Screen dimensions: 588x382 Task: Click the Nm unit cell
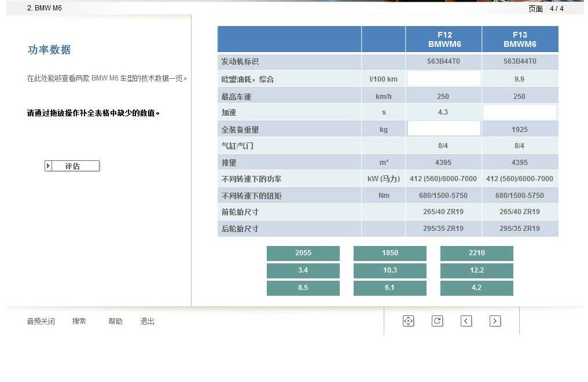[384, 195]
